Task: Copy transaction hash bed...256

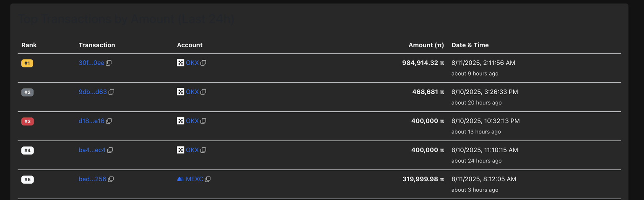Action: point(111,179)
